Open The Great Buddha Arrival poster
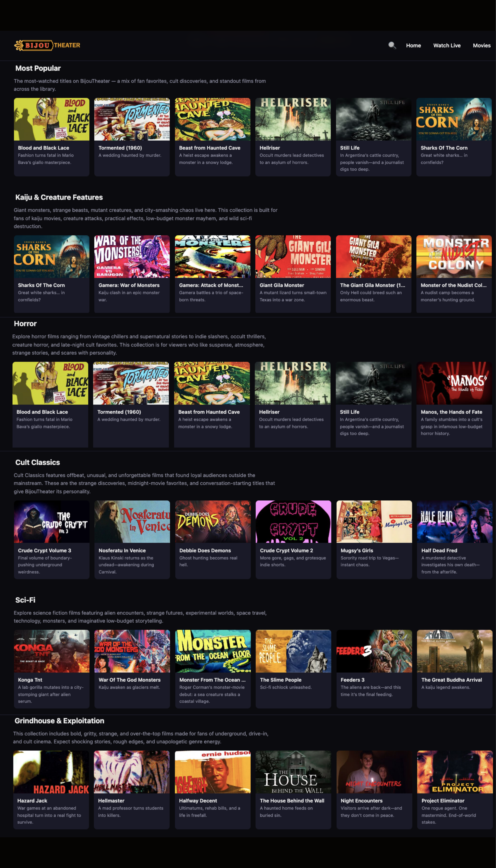 click(x=454, y=651)
